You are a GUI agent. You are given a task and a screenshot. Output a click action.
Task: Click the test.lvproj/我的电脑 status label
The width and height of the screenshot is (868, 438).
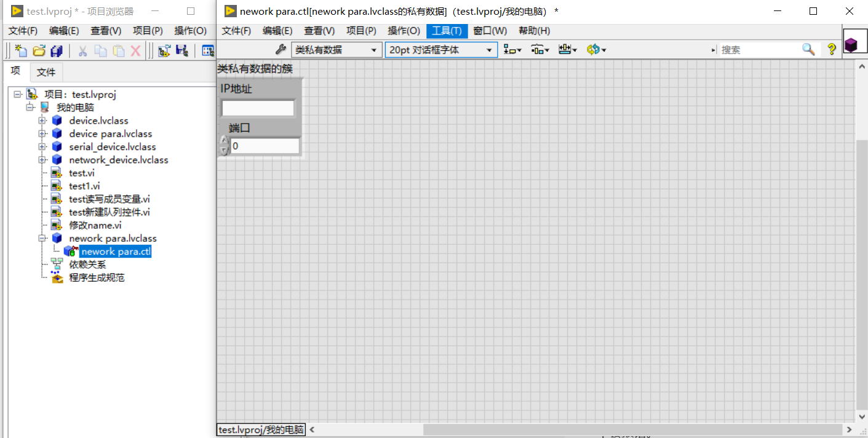coord(261,429)
